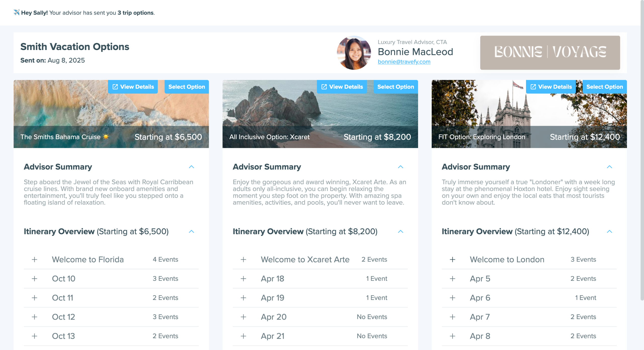
Task: Click the plus icon beside Apr 7
Action: point(452,317)
